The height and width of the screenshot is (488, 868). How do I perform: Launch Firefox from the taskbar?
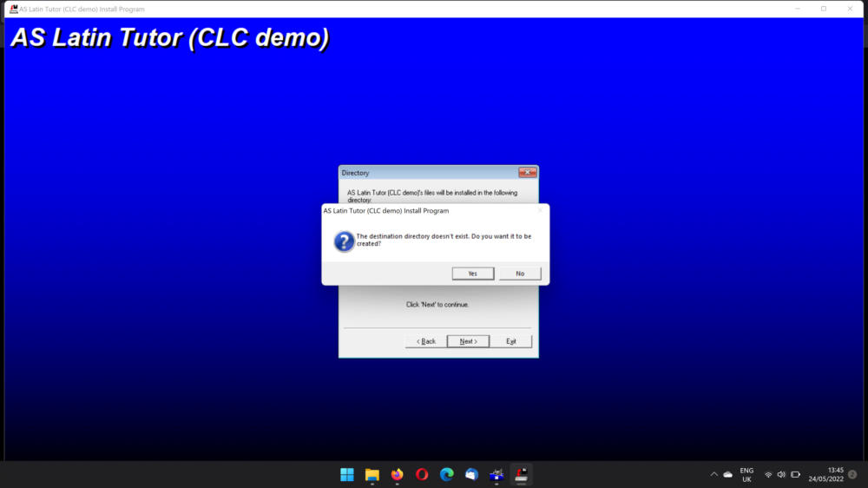click(x=397, y=474)
